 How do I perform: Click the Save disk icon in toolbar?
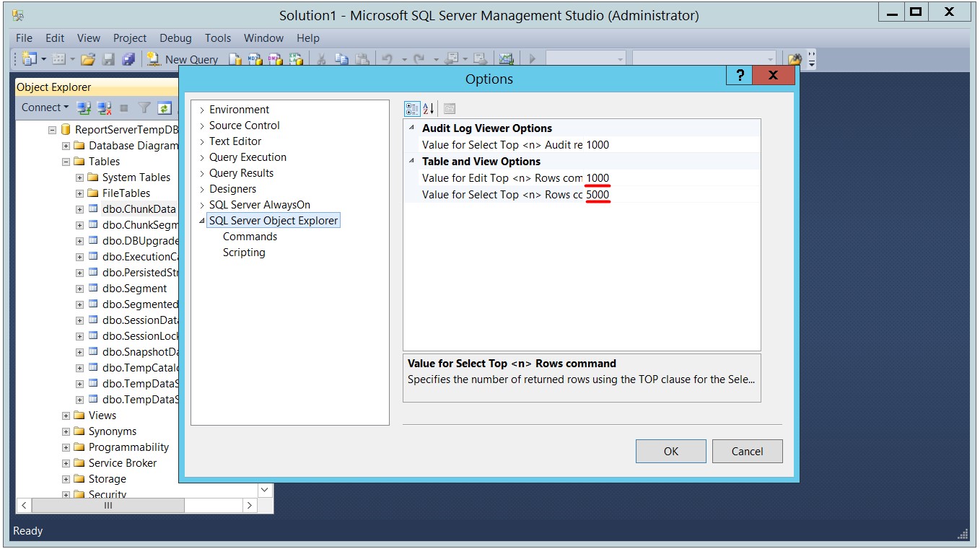(109, 59)
